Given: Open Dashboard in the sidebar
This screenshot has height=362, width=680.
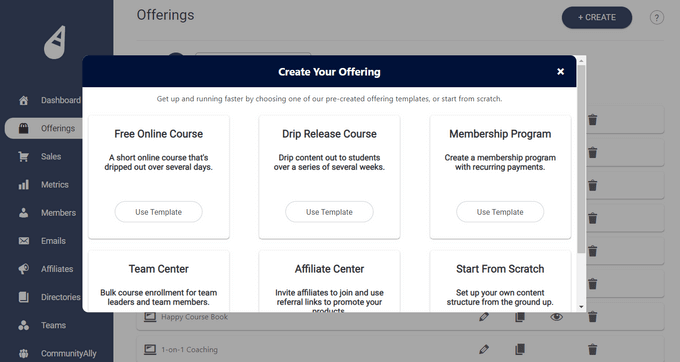Looking at the screenshot, I should tap(61, 100).
